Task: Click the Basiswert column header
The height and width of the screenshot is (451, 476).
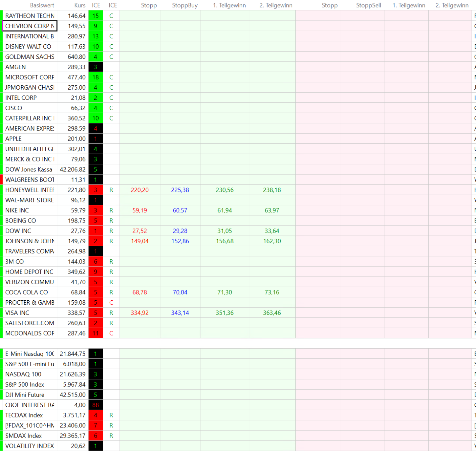Action: (42, 5)
